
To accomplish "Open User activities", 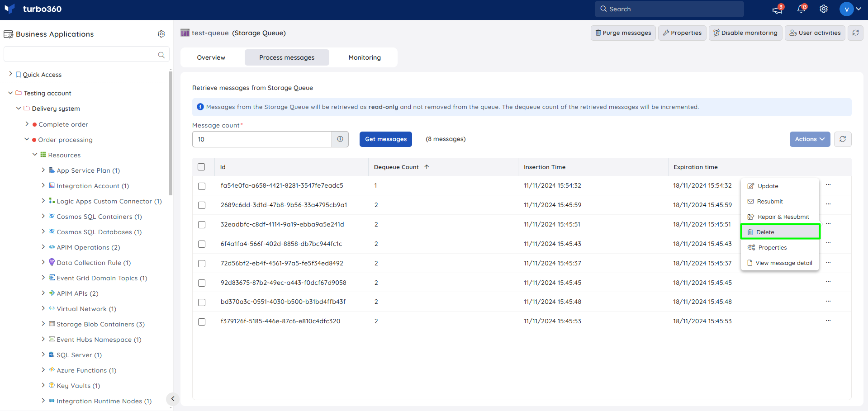I will [815, 33].
